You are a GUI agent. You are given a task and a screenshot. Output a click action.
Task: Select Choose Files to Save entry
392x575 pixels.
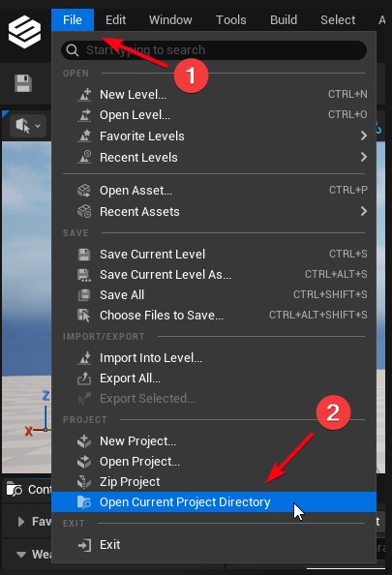[x=214, y=316]
